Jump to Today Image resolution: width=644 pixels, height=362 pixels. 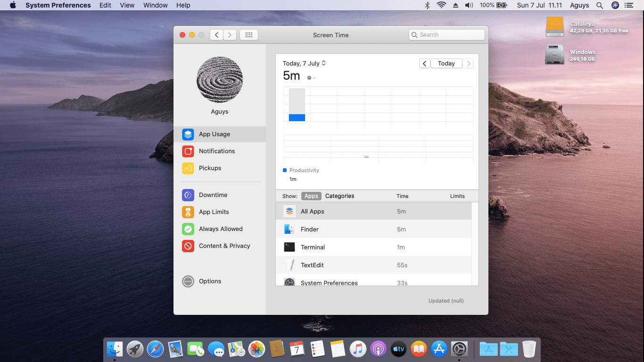[446, 64]
